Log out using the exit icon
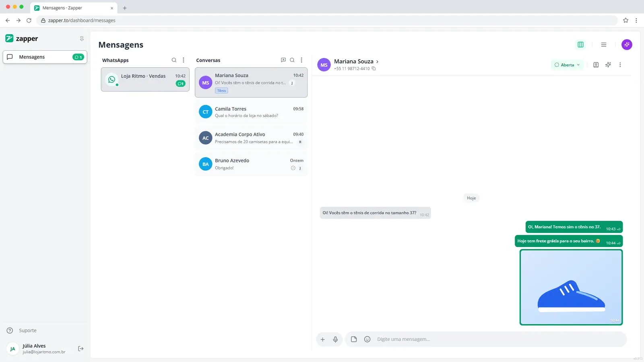Image resolution: width=644 pixels, height=362 pixels. point(80,349)
